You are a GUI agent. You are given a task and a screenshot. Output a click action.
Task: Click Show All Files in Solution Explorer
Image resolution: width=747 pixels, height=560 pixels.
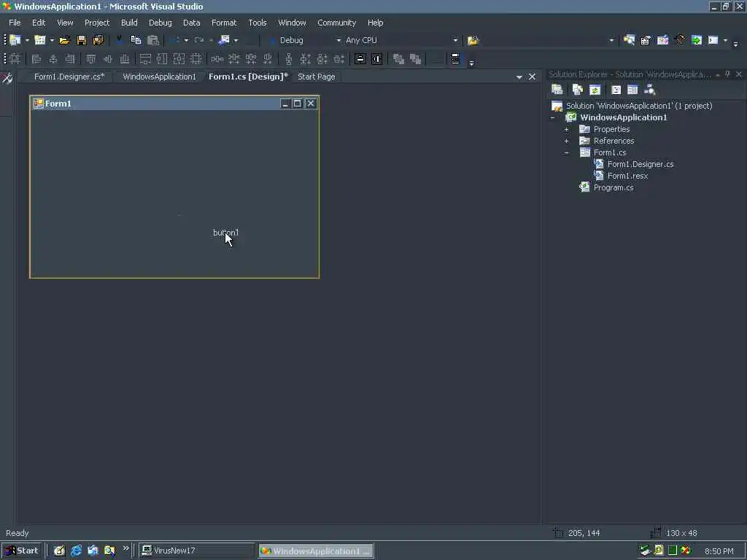click(x=578, y=90)
